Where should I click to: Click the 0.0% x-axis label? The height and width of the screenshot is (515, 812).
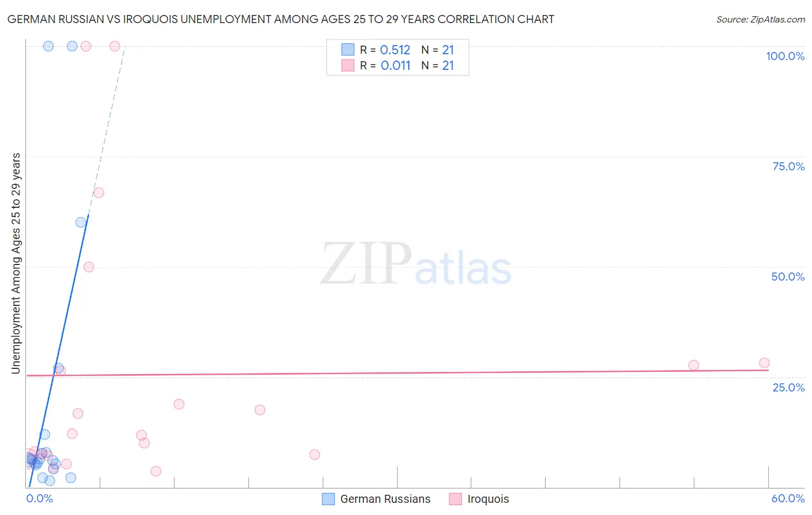40,498
